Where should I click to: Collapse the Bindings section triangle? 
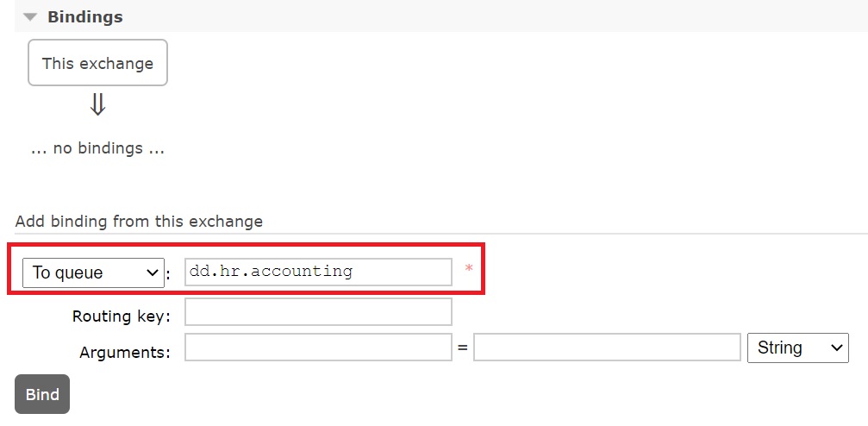click(x=31, y=17)
